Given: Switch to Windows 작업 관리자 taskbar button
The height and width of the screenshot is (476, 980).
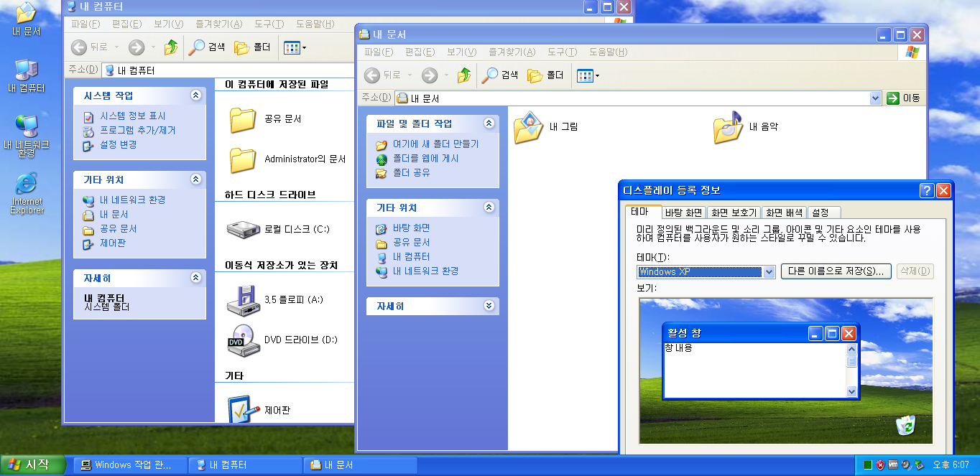Looking at the screenshot, I should [130, 465].
